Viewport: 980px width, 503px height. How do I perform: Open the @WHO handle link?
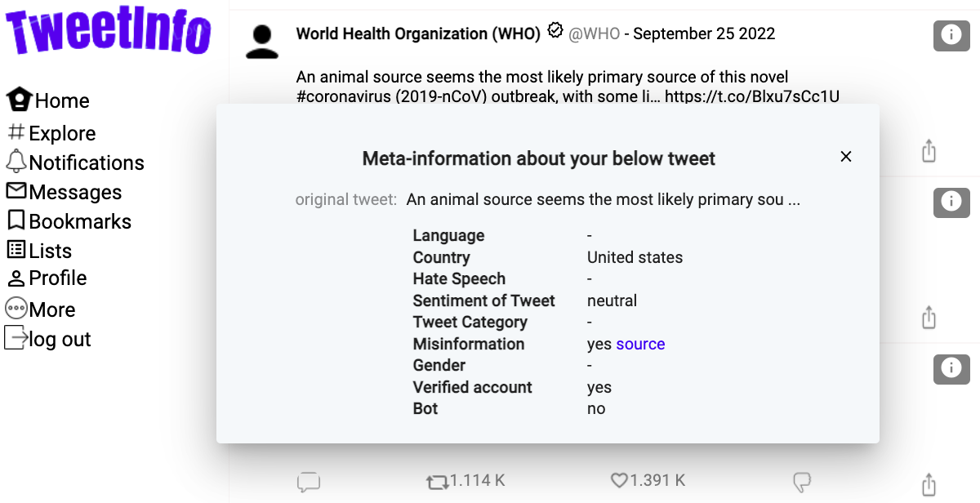coord(595,33)
